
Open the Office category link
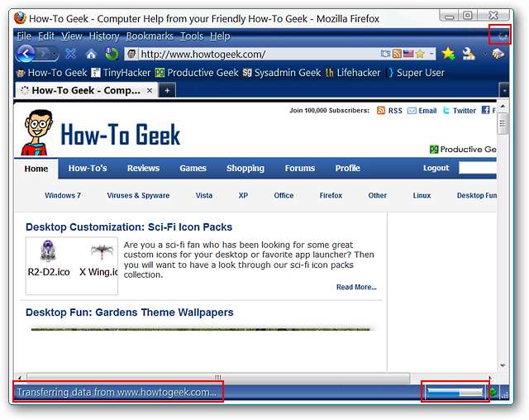coord(284,195)
